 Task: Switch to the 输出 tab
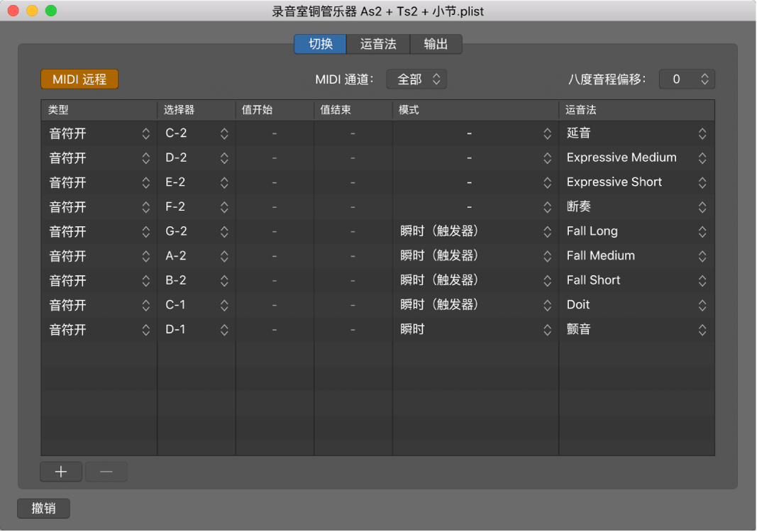pos(436,43)
